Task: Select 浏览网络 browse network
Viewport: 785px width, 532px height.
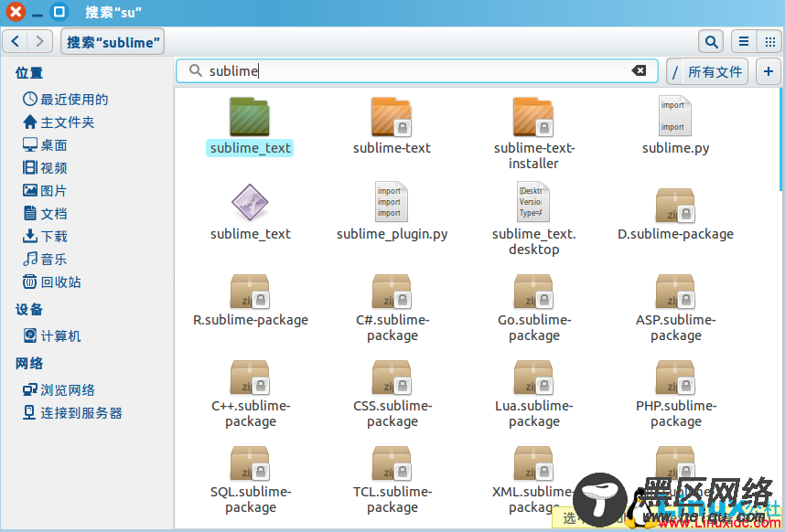Action: point(59,389)
